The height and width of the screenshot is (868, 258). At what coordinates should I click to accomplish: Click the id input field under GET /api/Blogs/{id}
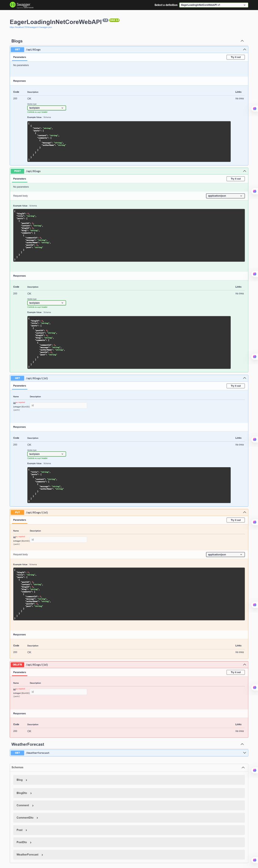(58, 405)
